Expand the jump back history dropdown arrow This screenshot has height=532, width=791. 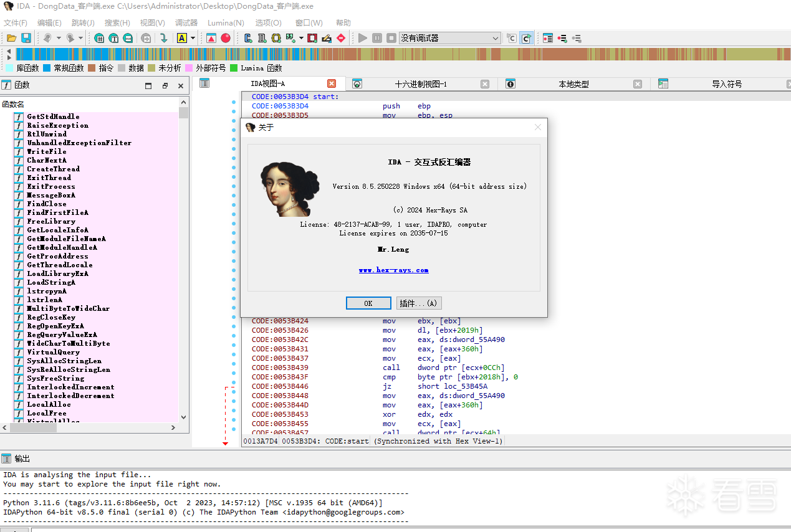59,38
